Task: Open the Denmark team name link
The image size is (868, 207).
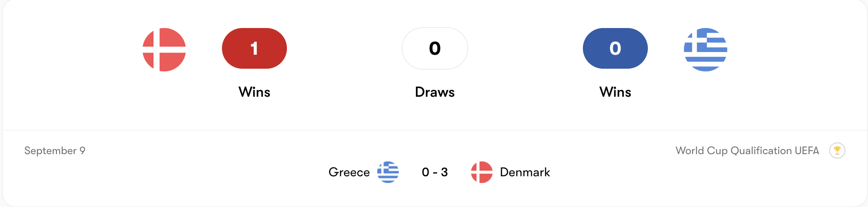Action: (525, 172)
